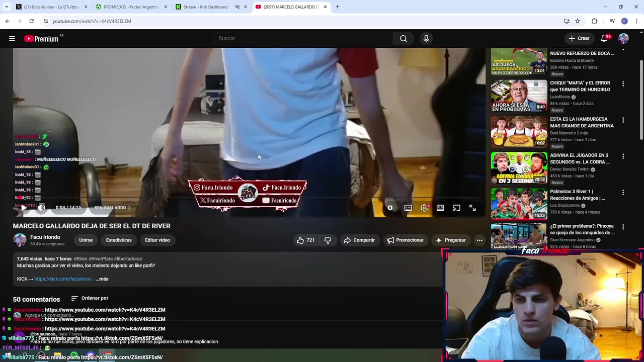The width and height of the screenshot is (644, 362).
Task: Open options for the CHIQUI MAFIA video
Action: pyautogui.click(x=623, y=84)
